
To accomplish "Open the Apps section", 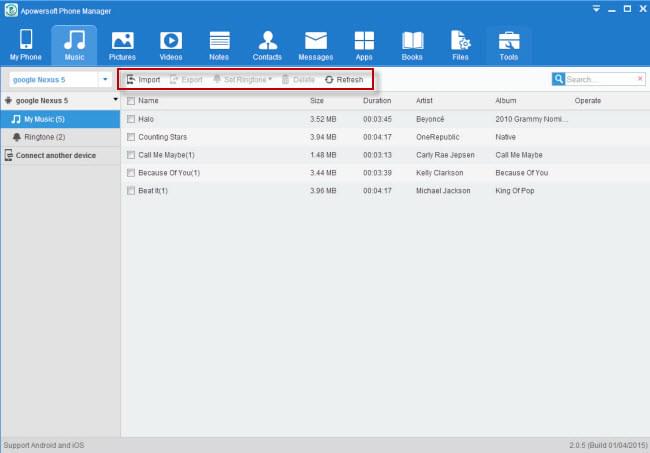I will [364, 45].
